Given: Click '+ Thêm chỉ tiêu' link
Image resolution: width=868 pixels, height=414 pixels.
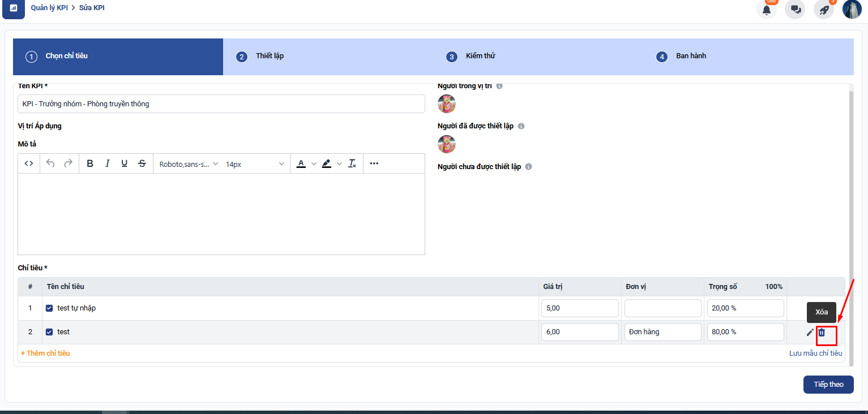Looking at the screenshot, I should point(45,353).
